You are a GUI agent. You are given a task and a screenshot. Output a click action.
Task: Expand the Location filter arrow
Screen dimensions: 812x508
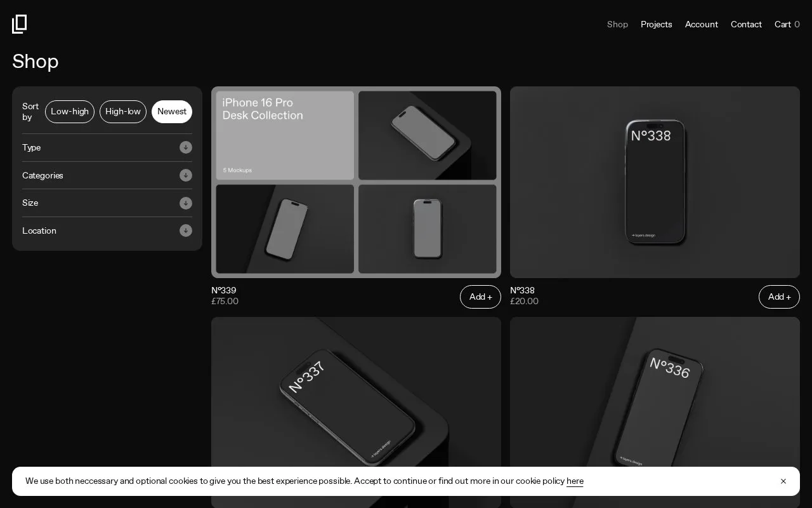tap(186, 231)
